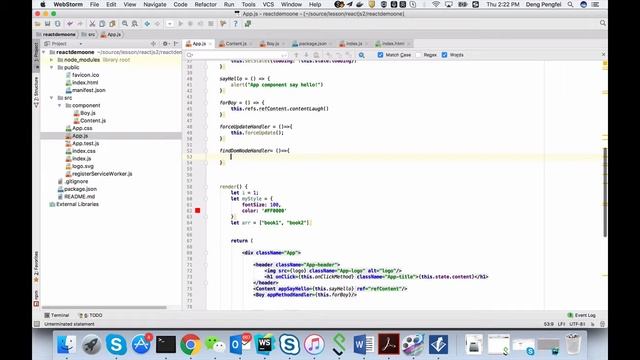Click the Find magnifier toolbar icon

click(125, 24)
